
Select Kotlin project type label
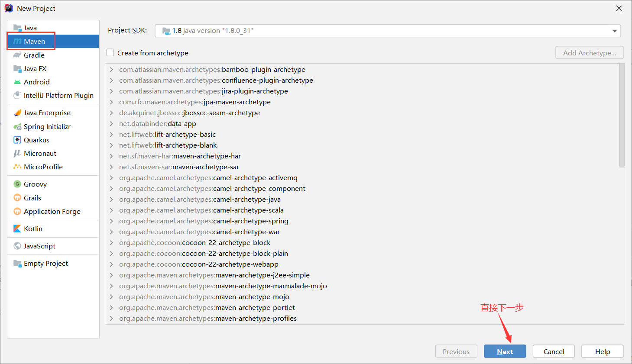pyautogui.click(x=33, y=229)
